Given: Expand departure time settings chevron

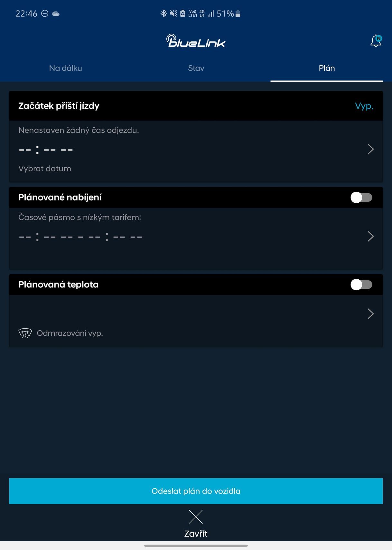Looking at the screenshot, I should 370,149.
